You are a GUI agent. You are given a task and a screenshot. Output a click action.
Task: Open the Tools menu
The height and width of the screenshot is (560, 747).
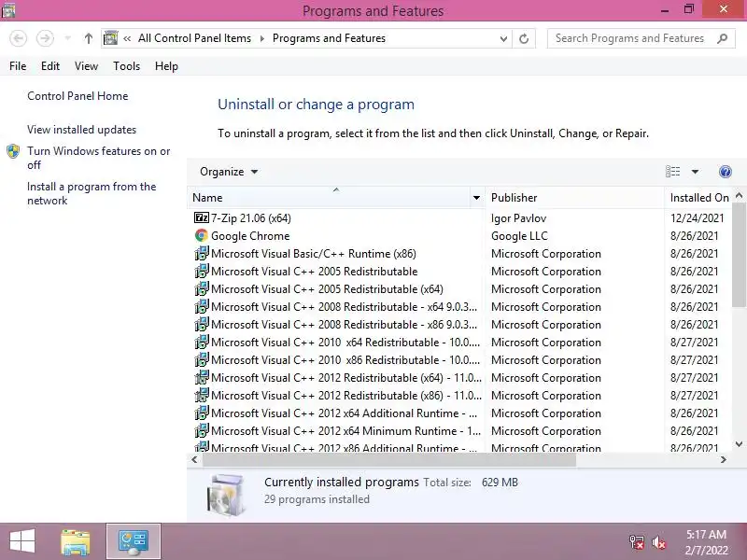126,66
